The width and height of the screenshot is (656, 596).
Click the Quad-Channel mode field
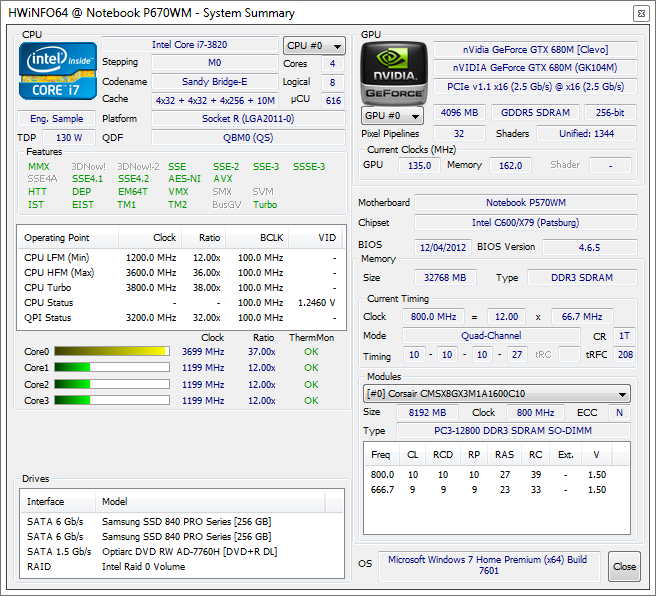pyautogui.click(x=491, y=336)
